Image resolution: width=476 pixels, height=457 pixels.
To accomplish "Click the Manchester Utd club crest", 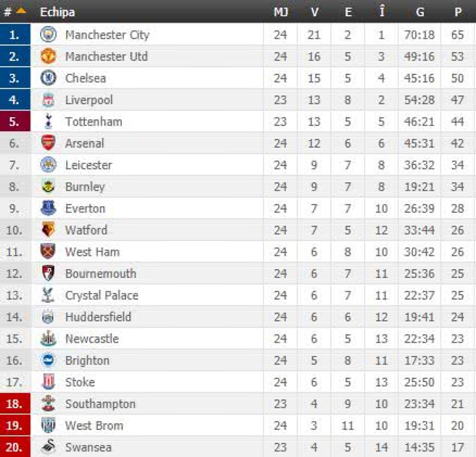I will [48, 56].
